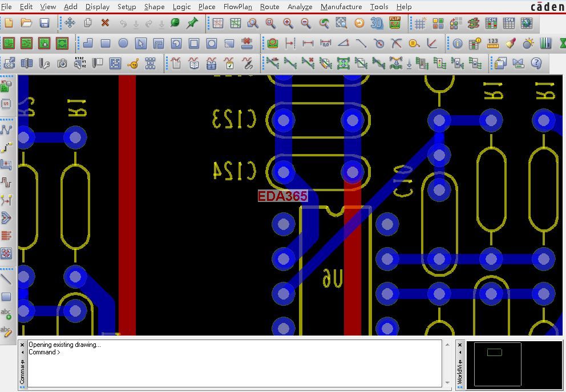Toggle the pushpin fix icon
The image size is (566, 392).
pyautogui.click(x=193, y=23)
